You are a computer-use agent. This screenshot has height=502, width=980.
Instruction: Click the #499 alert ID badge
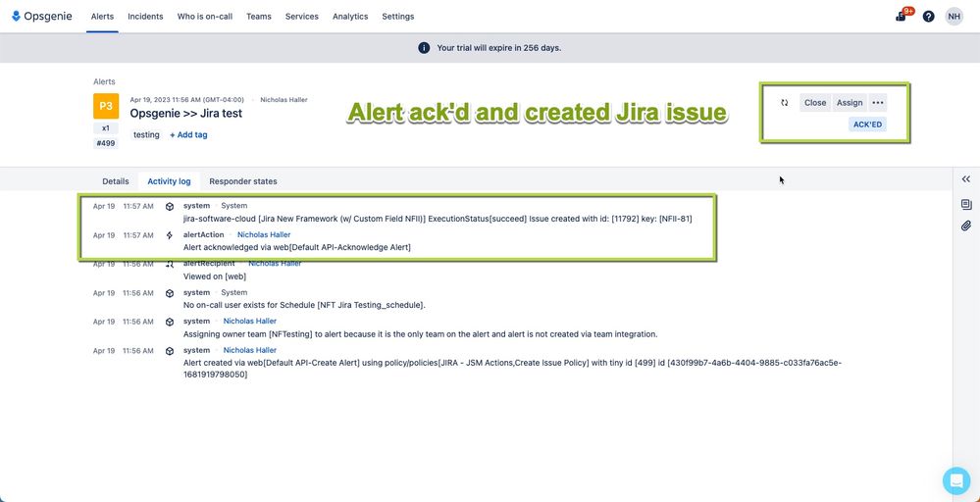tap(106, 143)
